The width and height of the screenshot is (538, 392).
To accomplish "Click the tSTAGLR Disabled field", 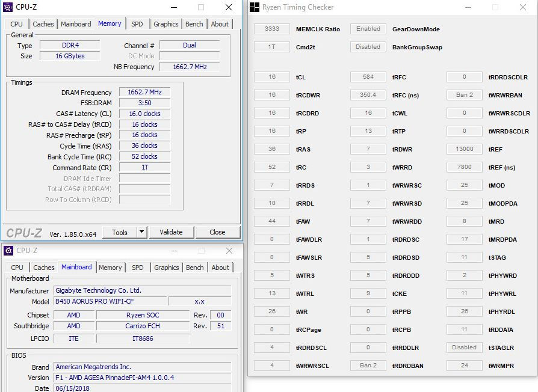I will tap(464, 348).
